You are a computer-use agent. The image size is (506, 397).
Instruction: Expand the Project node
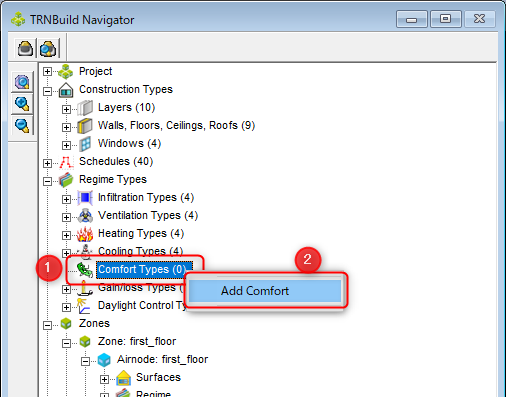(47, 71)
